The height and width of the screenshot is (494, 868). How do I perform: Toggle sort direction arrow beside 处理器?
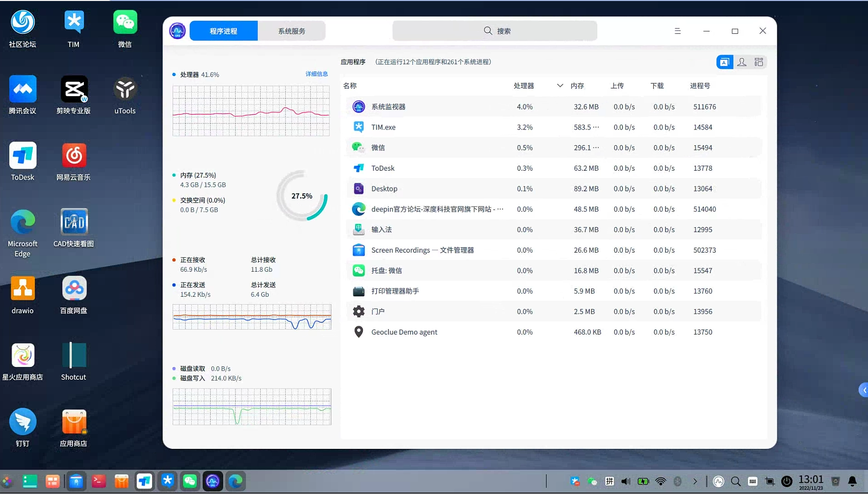click(560, 86)
